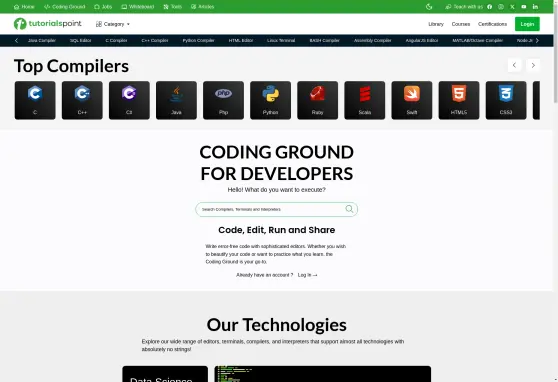Expand the Category dropdown
The height and width of the screenshot is (382, 558).
click(113, 24)
